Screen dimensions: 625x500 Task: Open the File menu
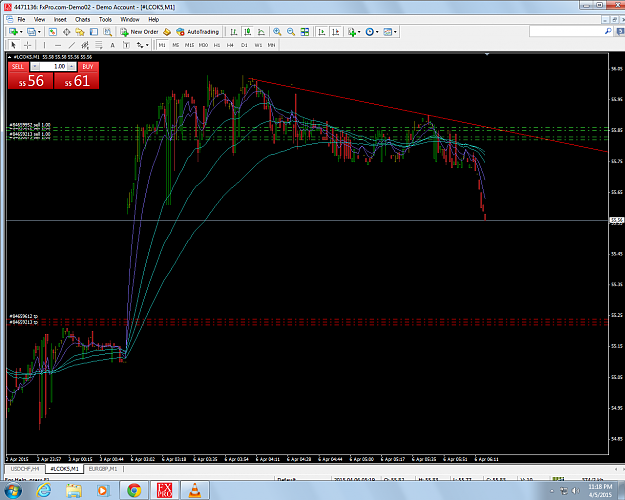coord(21,19)
